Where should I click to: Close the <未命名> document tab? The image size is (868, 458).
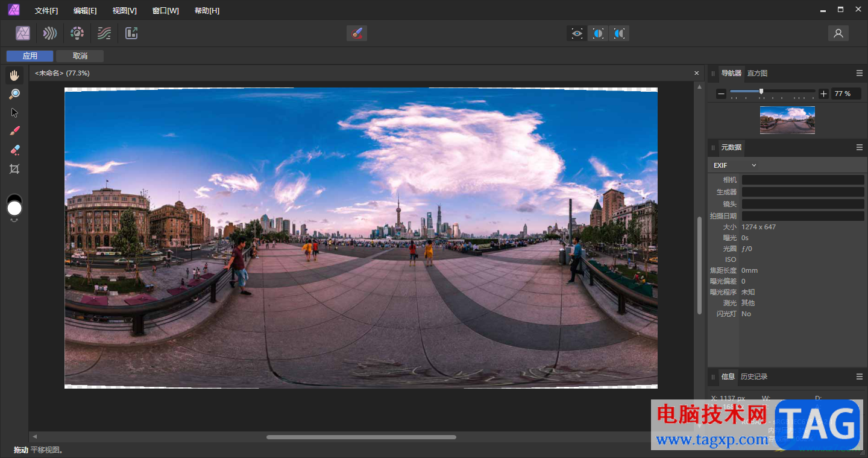(697, 73)
